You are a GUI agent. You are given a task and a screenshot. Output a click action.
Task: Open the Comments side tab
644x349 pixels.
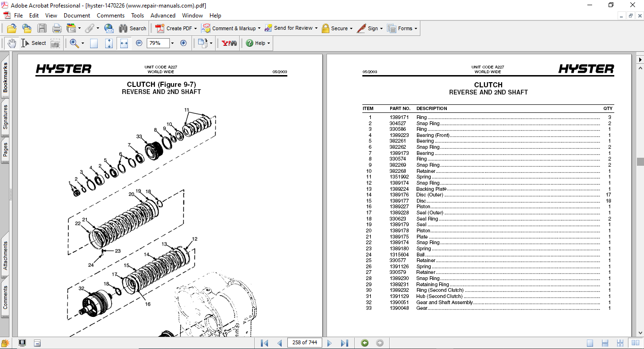[5, 298]
